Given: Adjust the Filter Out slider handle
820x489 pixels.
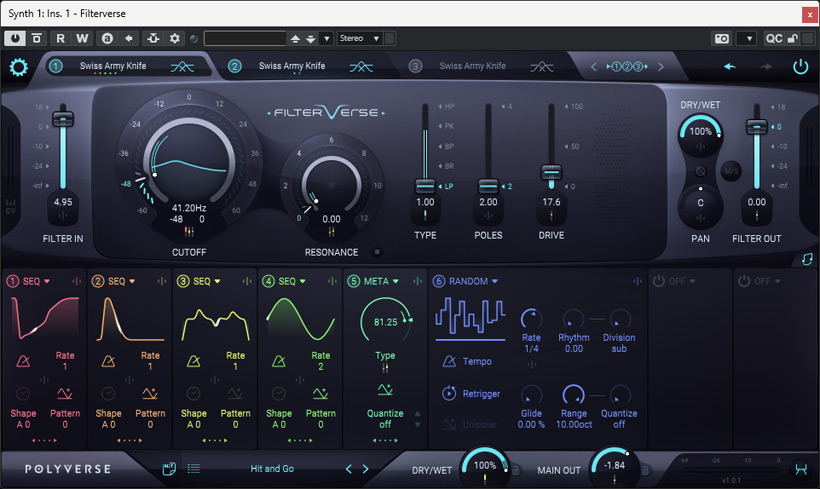Looking at the screenshot, I should tap(756, 127).
